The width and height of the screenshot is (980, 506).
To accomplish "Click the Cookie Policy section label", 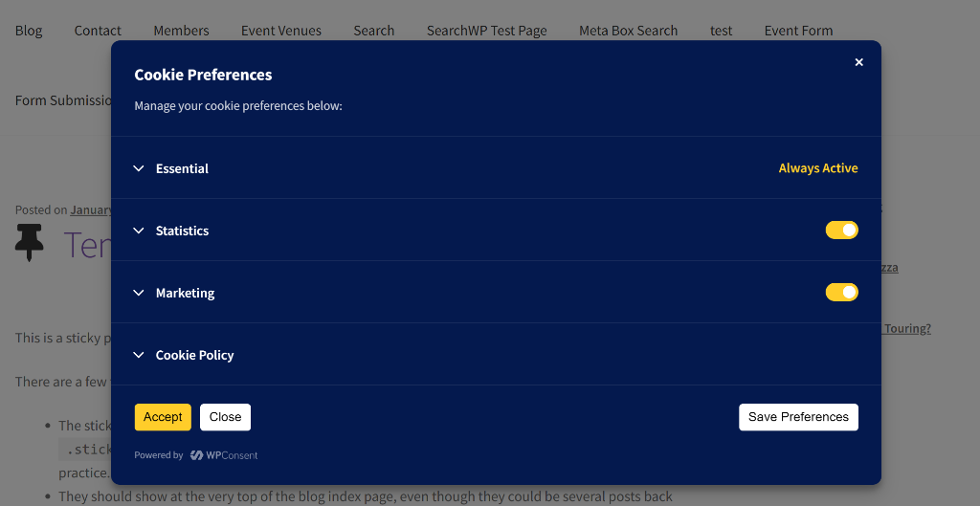I will point(194,355).
